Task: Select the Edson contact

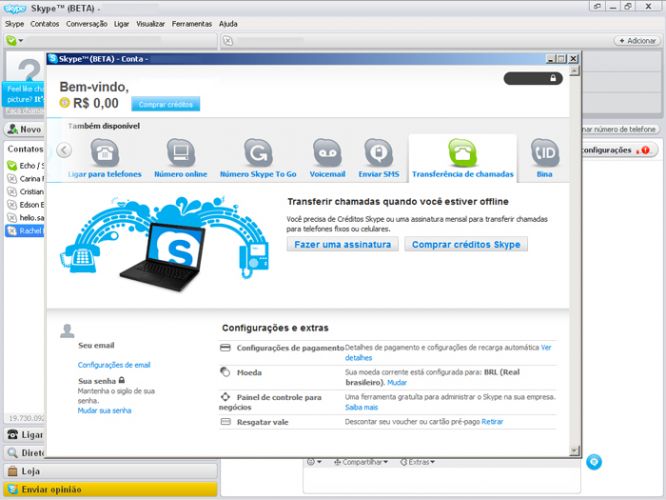Action: 25,205
